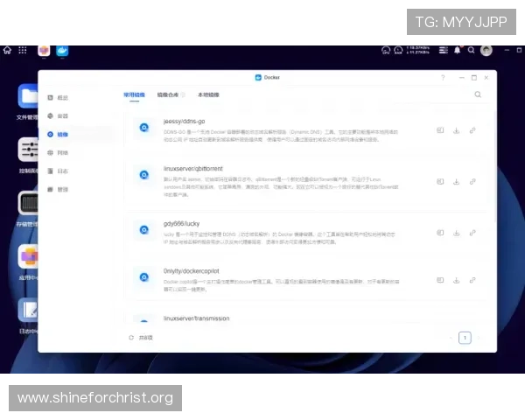Open 管理 management in Docker sidebar
Viewport: 525px width, 420px height.
[x=58, y=190]
